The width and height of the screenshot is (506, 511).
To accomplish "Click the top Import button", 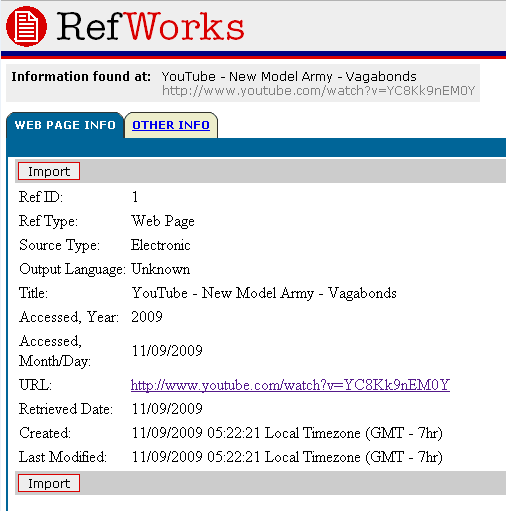I will point(49,171).
